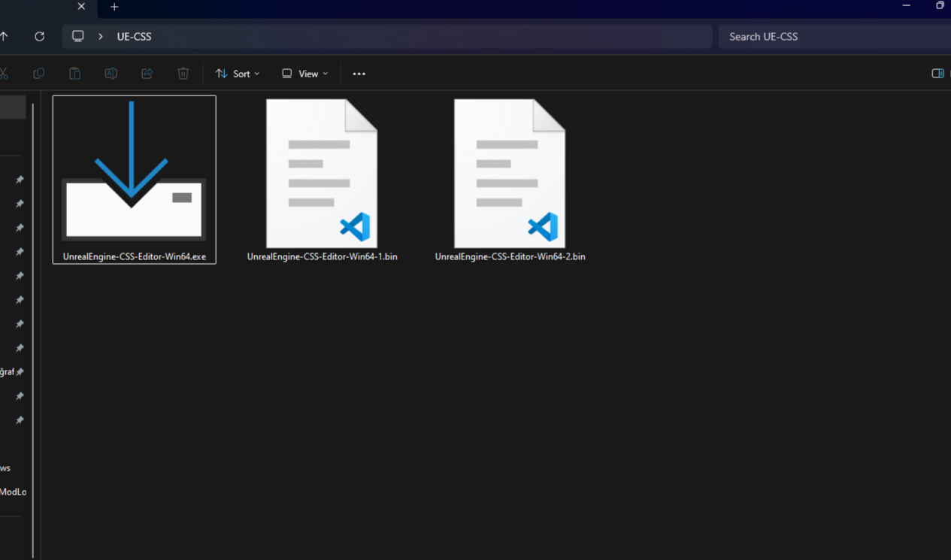Click the UnrealEngine-CSS-Editor-Win64.exe file name label
951x560 pixels.
click(135, 257)
